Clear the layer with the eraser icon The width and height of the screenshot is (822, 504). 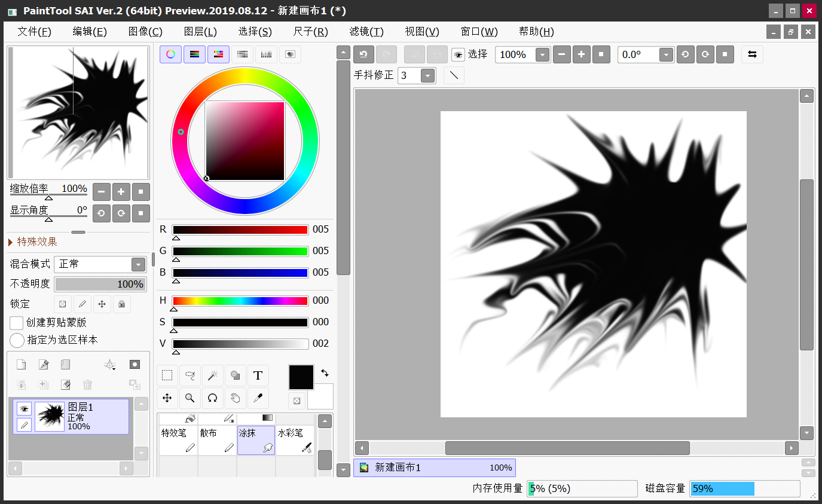pyautogui.click(x=66, y=384)
